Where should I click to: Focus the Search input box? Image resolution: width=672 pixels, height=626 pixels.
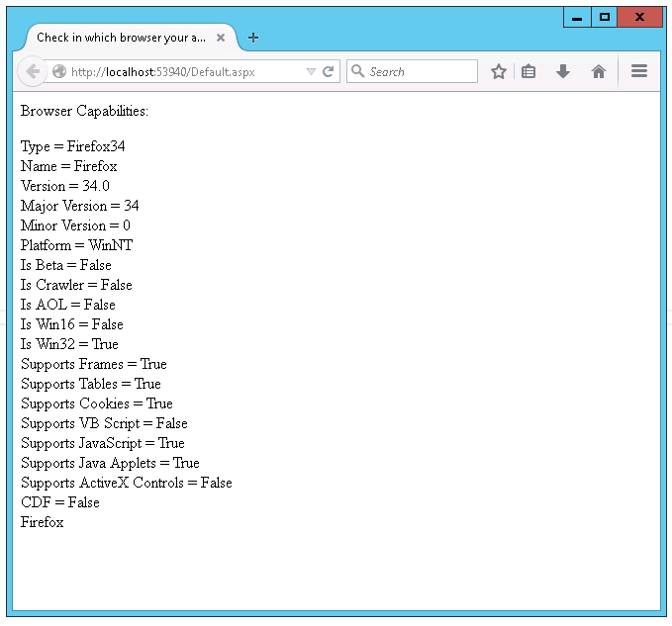412,71
